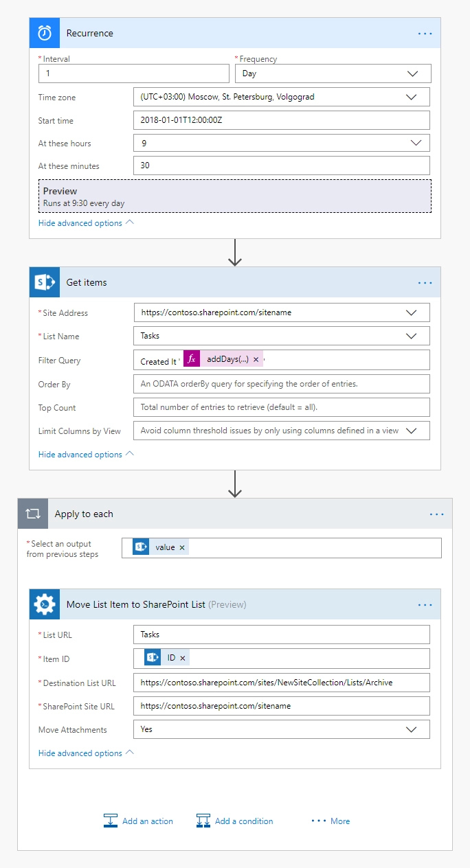
Task: Open the Frequency Day dropdown
Action: pyautogui.click(x=333, y=73)
